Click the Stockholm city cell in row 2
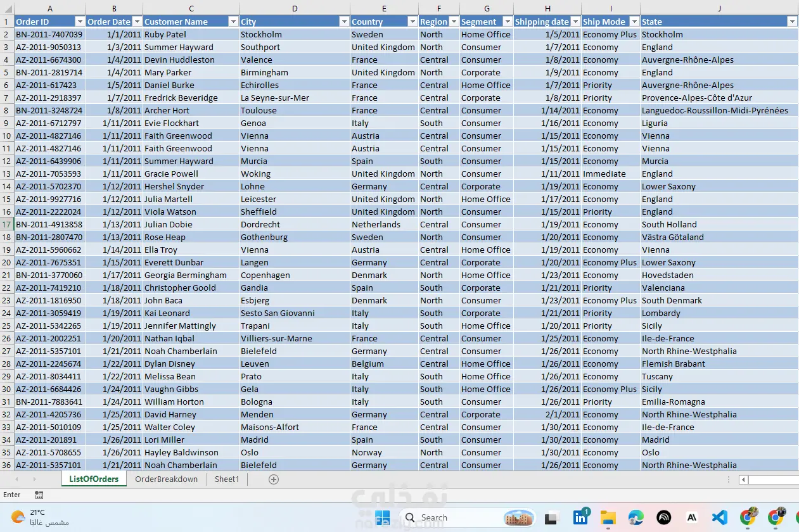799x532 pixels. [295, 34]
